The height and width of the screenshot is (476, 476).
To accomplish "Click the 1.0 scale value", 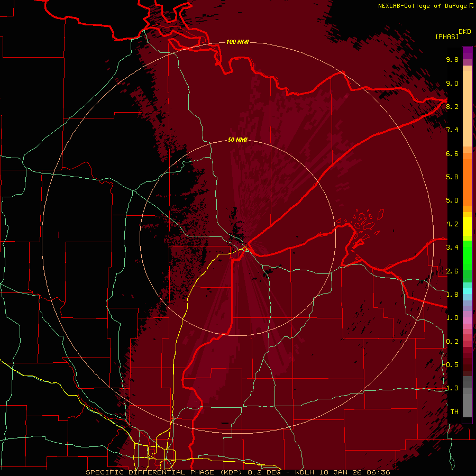I will (x=452, y=318).
